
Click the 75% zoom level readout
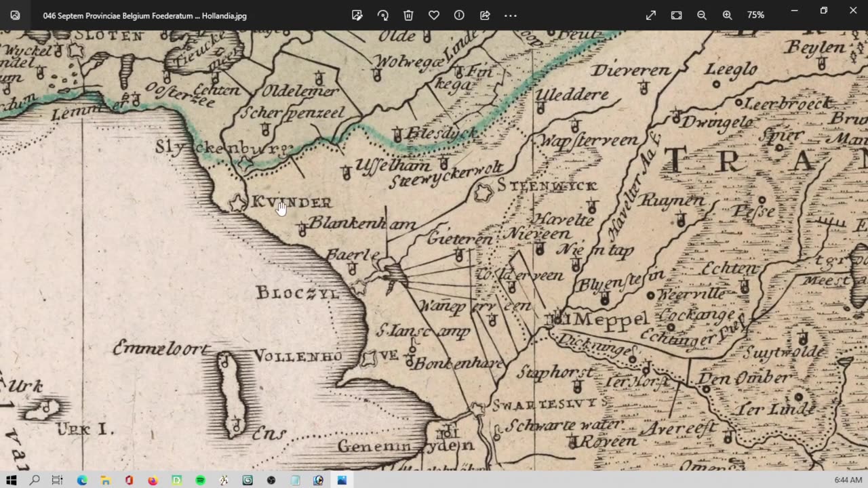coord(755,15)
